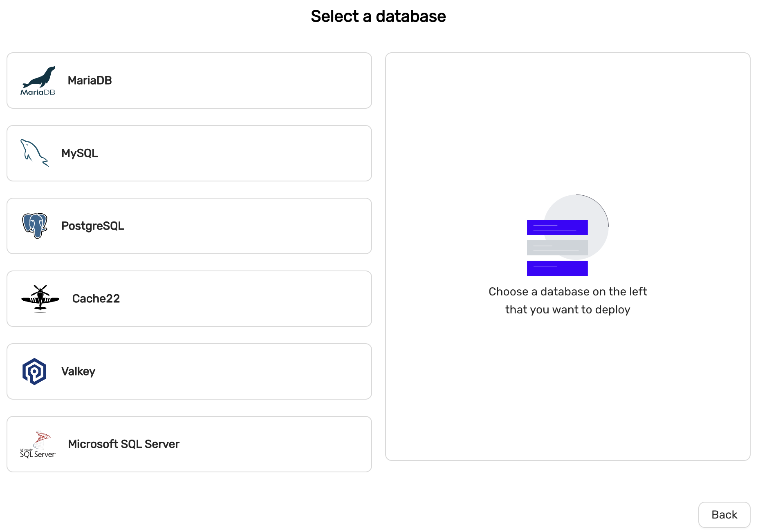This screenshot has height=532, width=758.
Task: Click the MySQL dolphin logo icon
Action: point(34,153)
